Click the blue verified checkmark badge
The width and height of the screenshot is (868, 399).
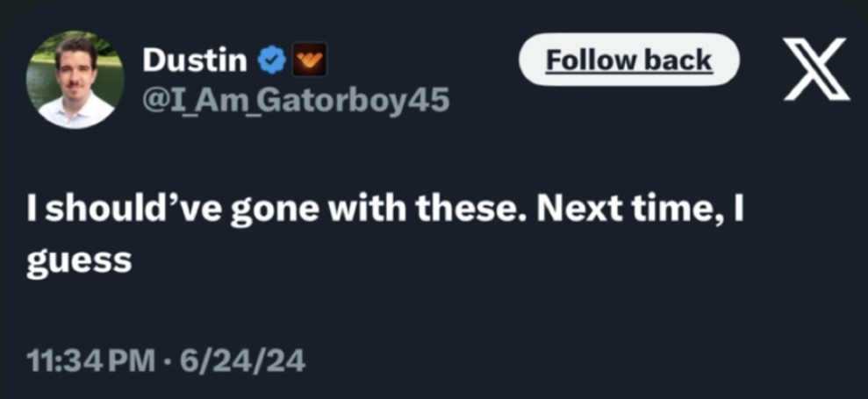click(x=272, y=61)
